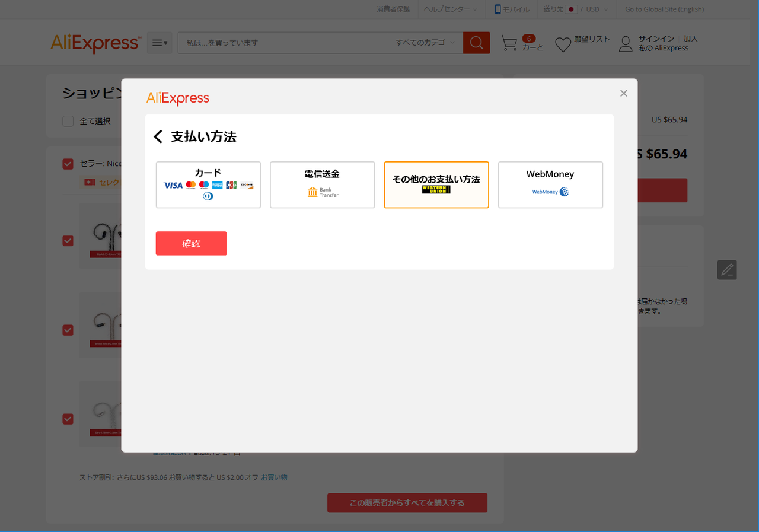Click the AliExpress logo in the page header
Viewport: 759px width, 532px height.
click(95, 43)
